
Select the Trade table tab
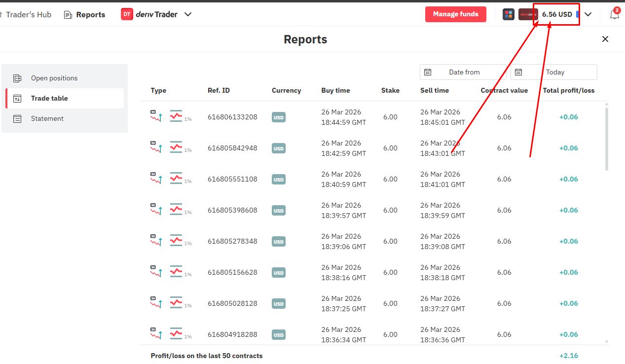click(x=49, y=98)
